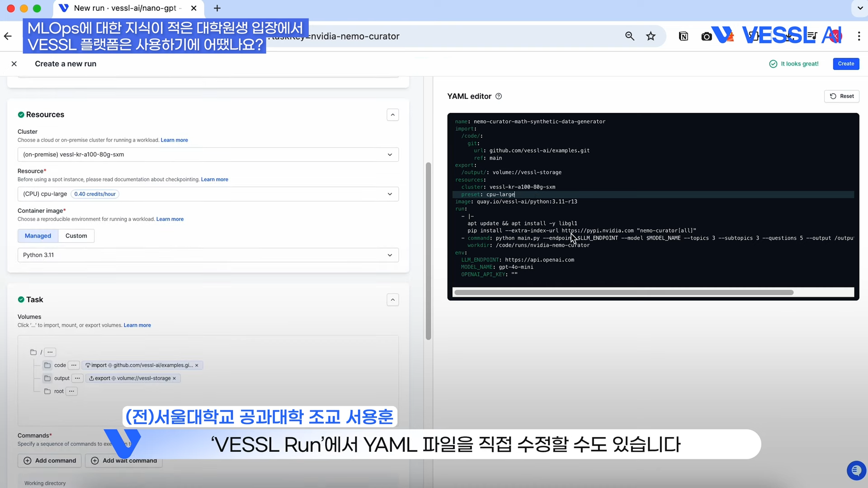Open the Resource preset dropdown
868x488 pixels.
[208, 194]
